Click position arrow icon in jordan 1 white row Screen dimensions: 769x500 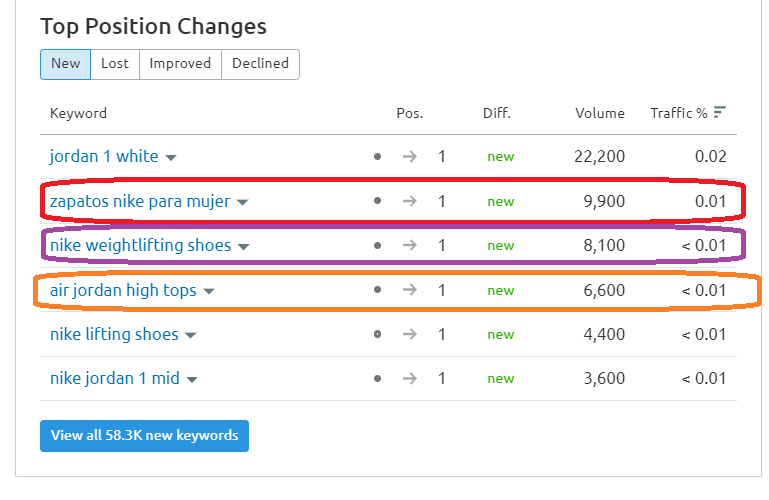click(x=410, y=157)
